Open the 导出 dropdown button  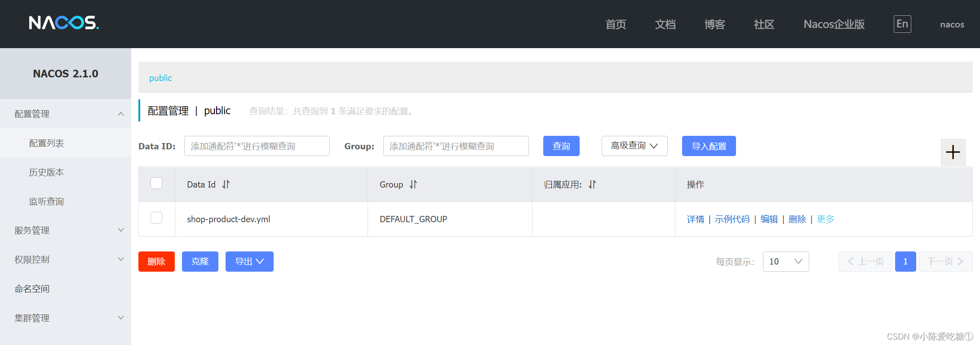coord(249,261)
